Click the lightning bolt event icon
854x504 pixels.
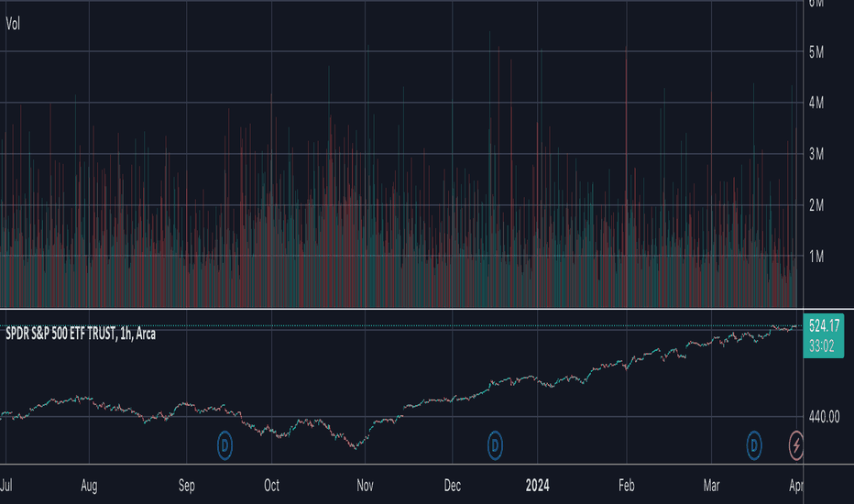coord(796,445)
